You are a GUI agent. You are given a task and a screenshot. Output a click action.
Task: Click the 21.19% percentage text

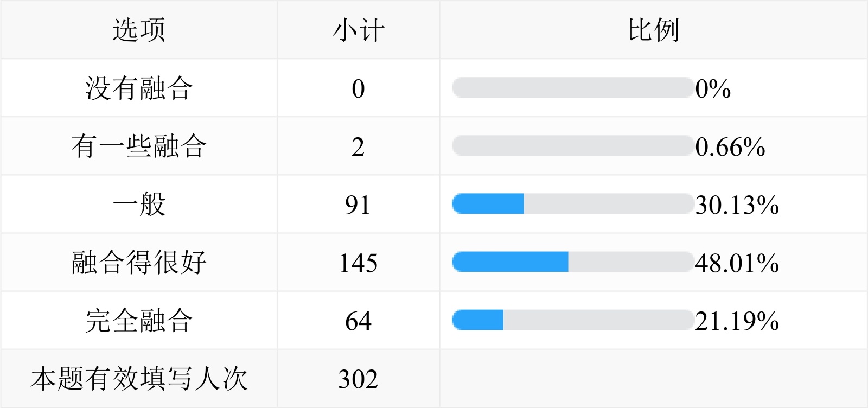737,321
